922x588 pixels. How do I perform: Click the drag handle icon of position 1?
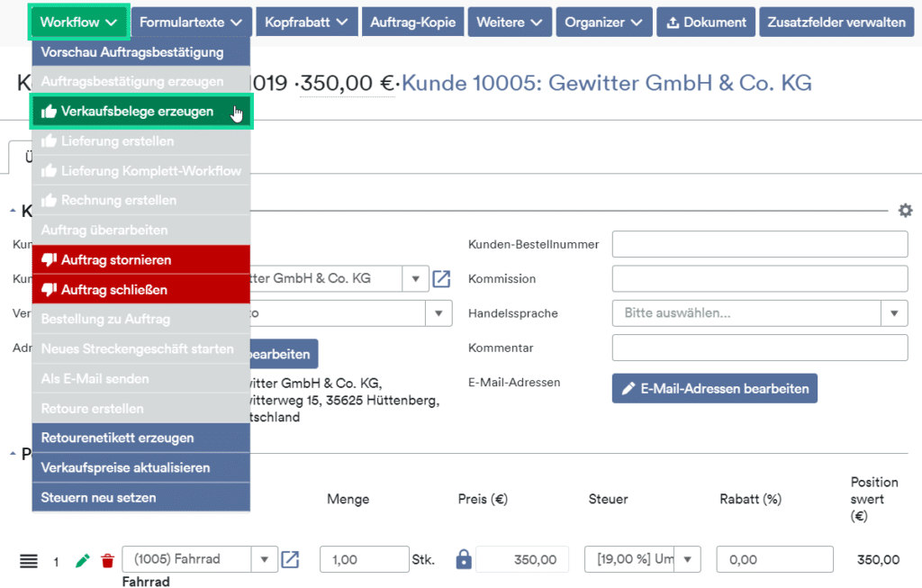[29, 561]
